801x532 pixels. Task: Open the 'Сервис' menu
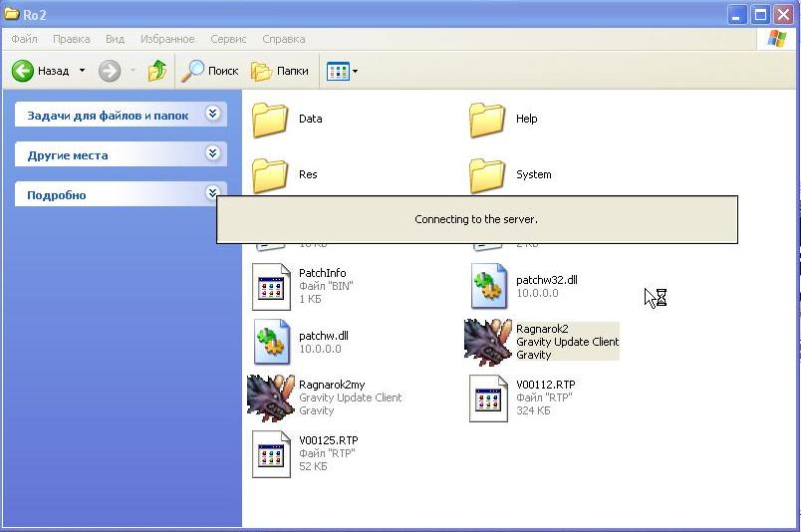tap(229, 39)
